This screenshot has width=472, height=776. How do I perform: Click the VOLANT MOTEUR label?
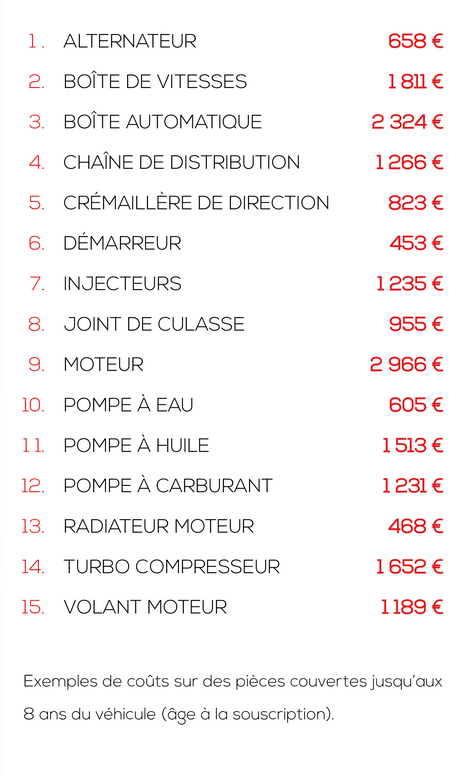tap(145, 607)
